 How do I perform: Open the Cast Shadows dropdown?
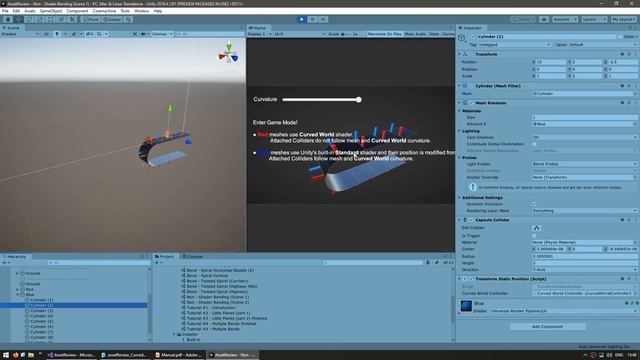(584, 137)
